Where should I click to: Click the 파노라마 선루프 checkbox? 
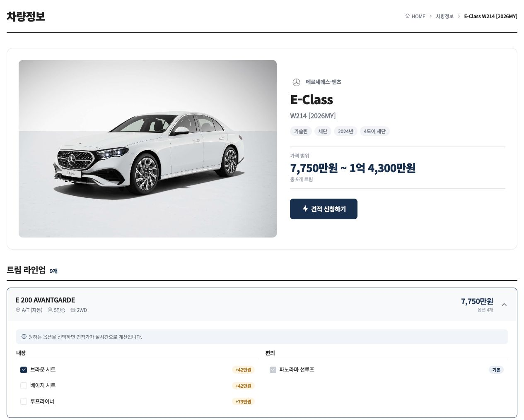point(273,370)
